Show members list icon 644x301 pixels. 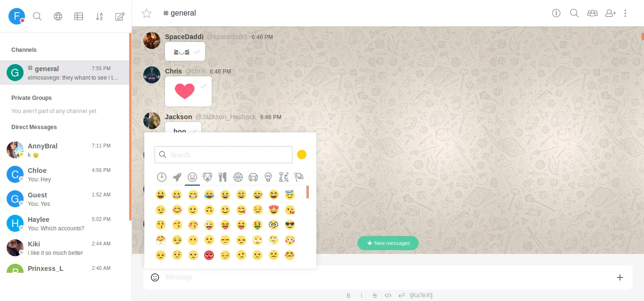point(593,13)
